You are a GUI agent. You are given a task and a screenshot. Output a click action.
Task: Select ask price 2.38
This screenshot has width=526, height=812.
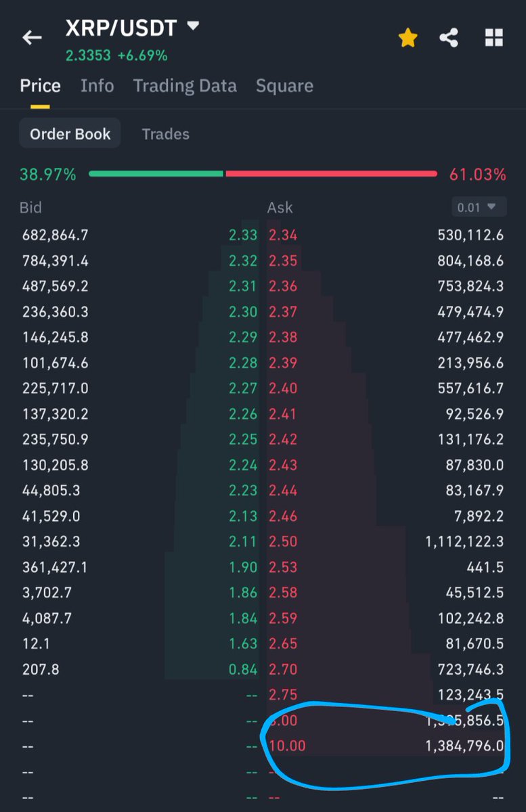pos(283,337)
